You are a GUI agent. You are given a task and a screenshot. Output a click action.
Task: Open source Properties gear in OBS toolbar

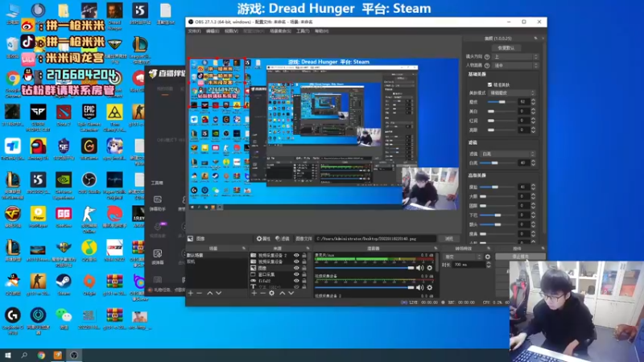263,238
